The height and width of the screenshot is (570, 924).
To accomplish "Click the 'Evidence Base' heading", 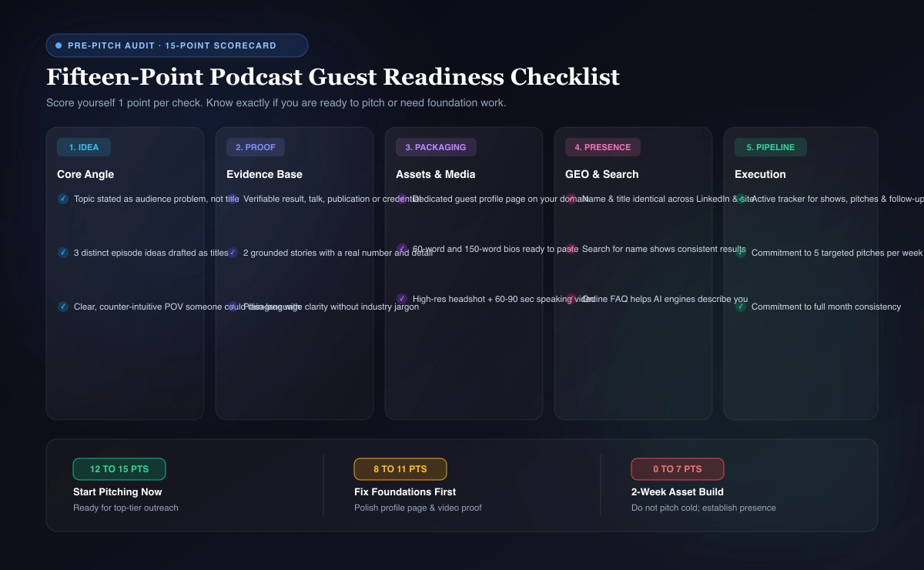I will [264, 174].
